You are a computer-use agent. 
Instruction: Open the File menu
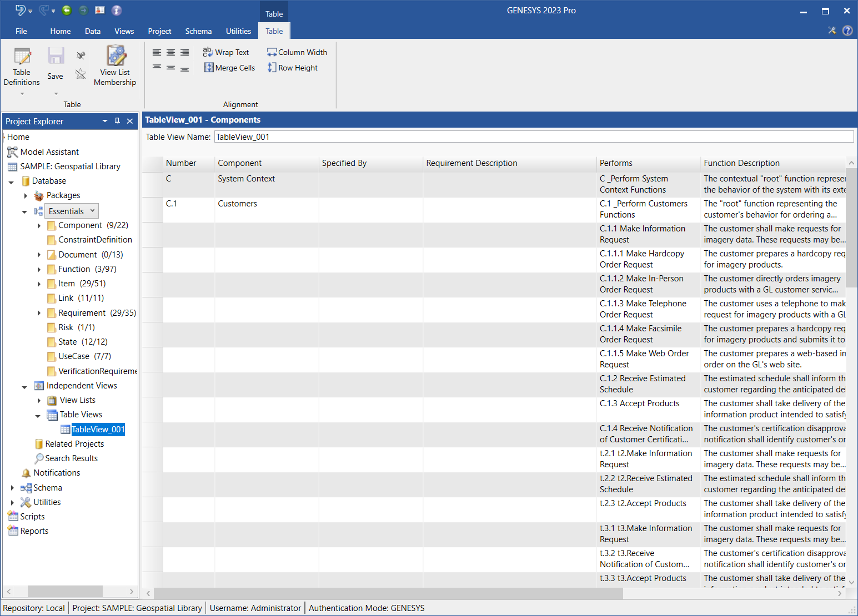pos(21,31)
